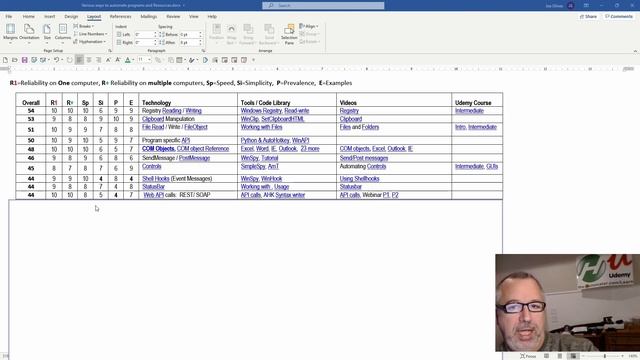Open the Columns menu
Viewport: 640px width, 360px height.
(63, 33)
